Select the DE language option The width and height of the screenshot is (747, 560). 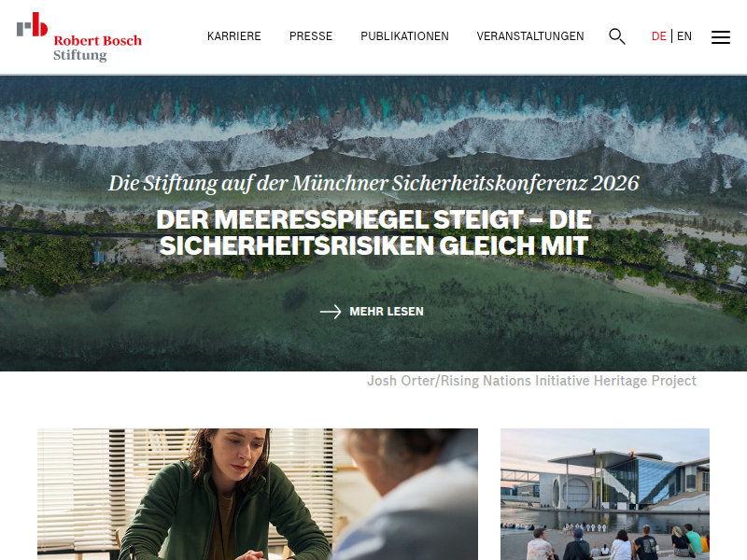coord(658,36)
